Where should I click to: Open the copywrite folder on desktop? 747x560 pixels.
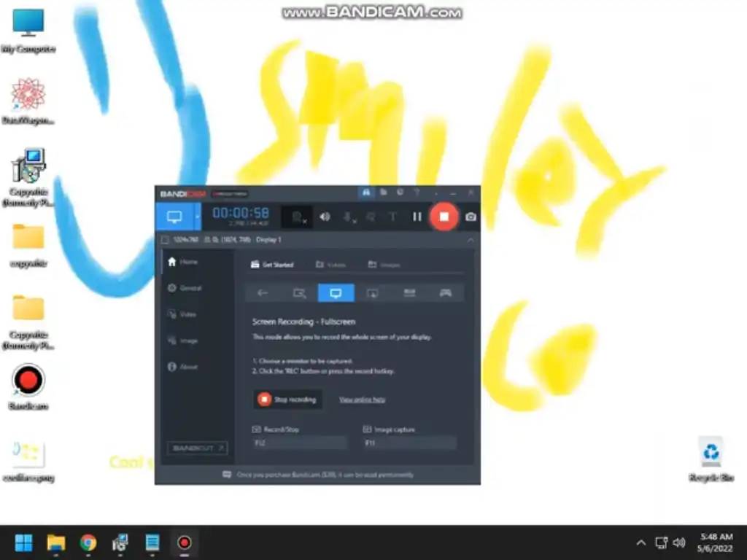click(28, 246)
